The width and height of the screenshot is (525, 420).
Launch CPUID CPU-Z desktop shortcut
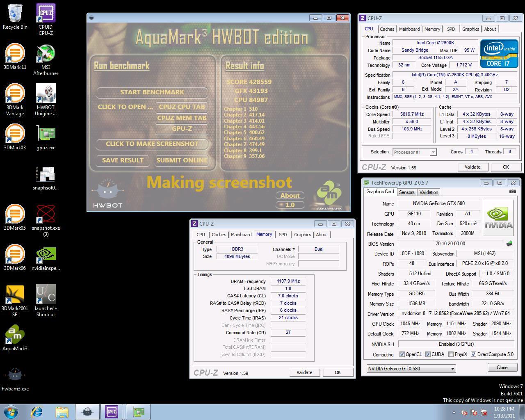pos(46,19)
